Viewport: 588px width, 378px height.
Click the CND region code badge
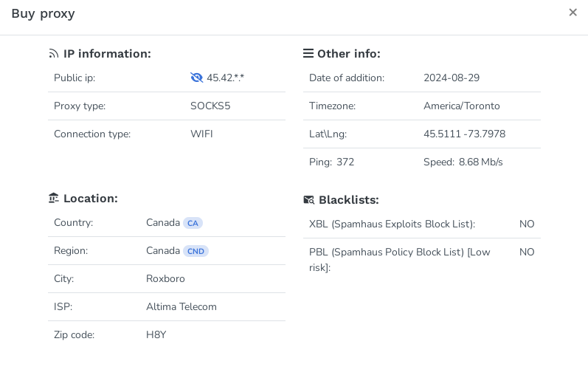pyautogui.click(x=196, y=251)
